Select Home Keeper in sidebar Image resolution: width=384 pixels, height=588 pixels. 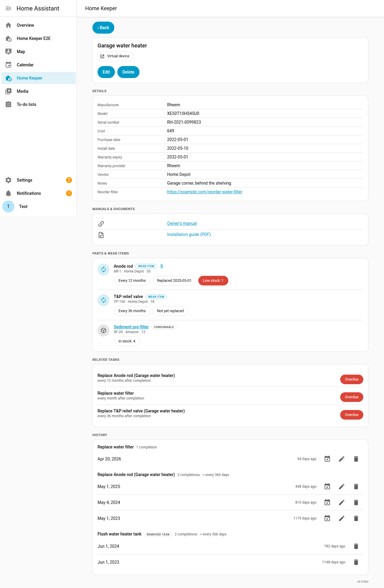[38, 78]
